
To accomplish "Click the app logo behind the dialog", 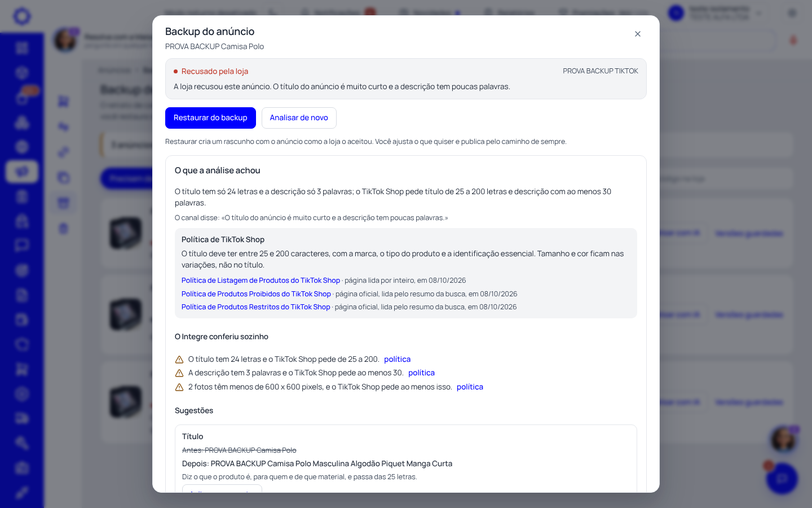I will tap(22, 16).
